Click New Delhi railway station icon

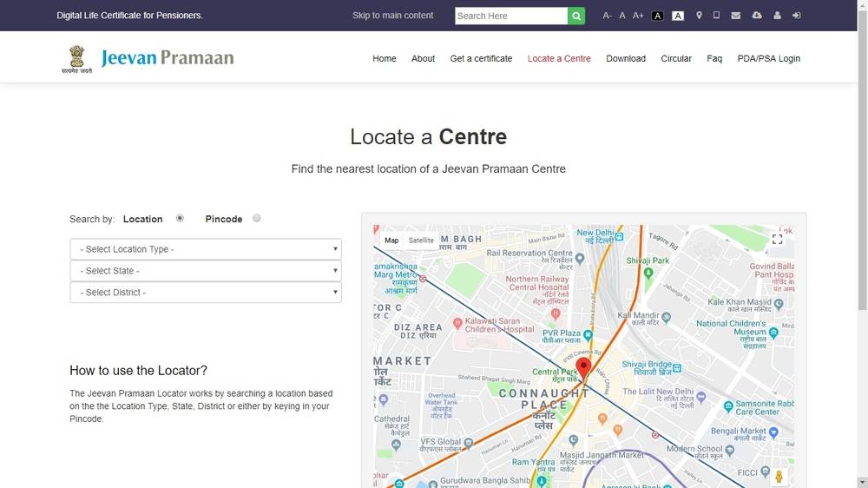coord(620,236)
